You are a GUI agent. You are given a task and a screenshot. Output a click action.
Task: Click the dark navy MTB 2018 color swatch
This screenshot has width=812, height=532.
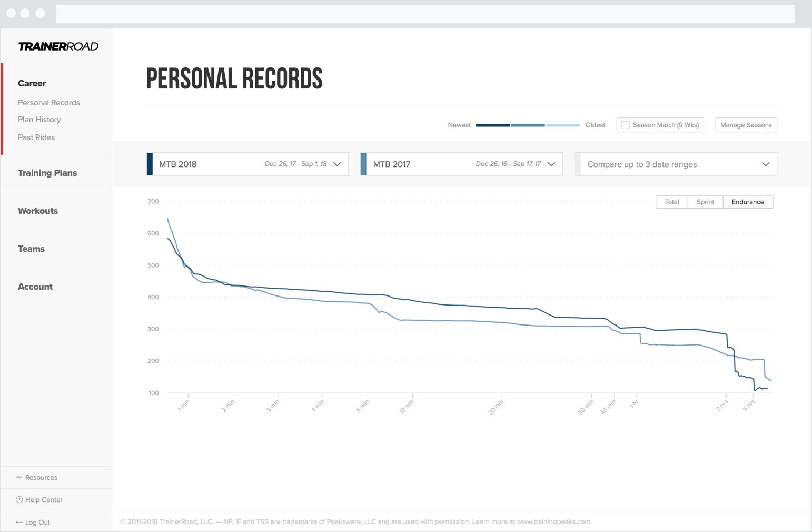(x=150, y=164)
